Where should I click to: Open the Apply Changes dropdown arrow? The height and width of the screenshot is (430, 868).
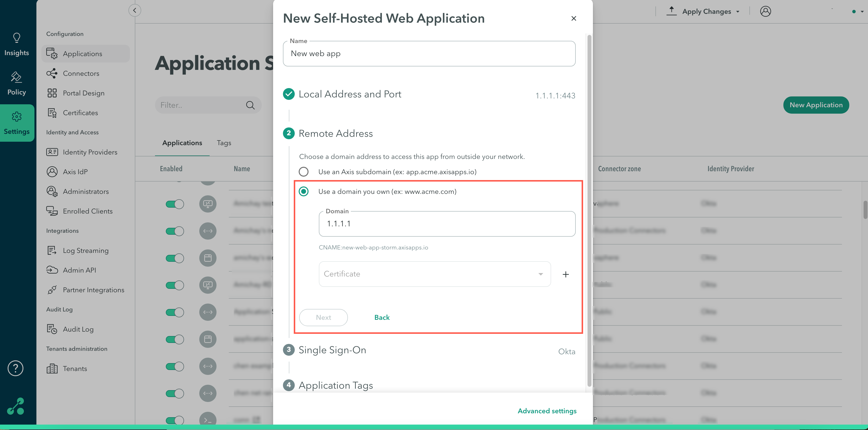[738, 12]
